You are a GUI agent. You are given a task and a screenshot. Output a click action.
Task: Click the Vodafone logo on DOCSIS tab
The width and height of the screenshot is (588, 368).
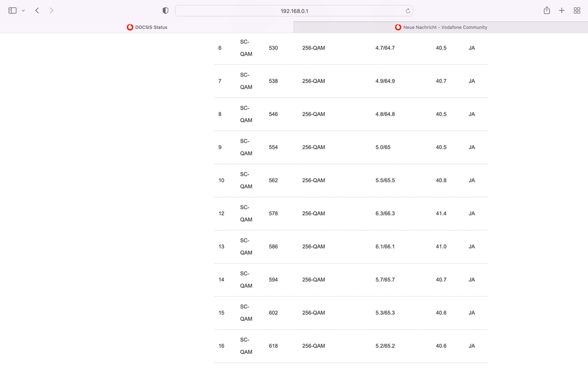[130, 27]
